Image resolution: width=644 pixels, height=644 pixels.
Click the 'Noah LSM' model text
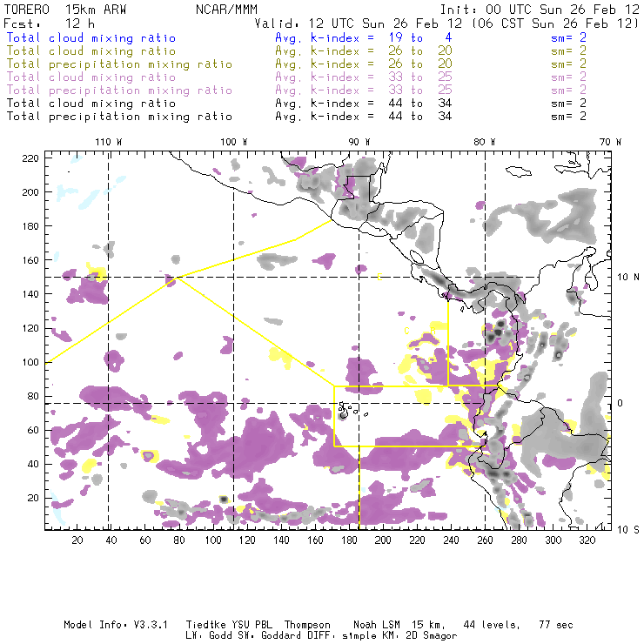point(377,625)
